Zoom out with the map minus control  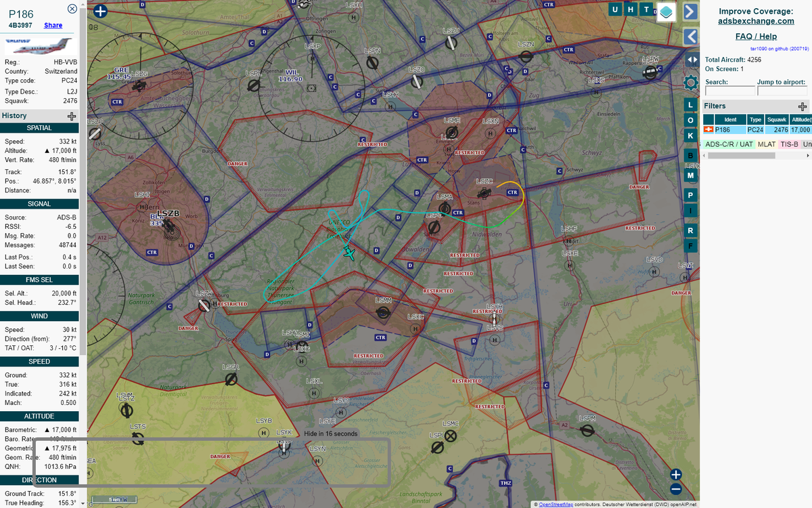coord(675,489)
